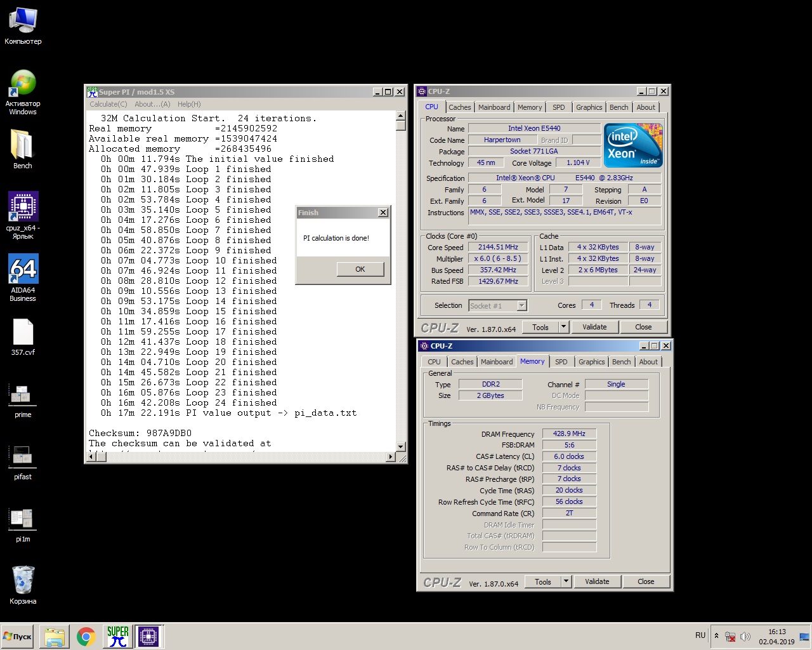
Task: Click Validate in lower CPU-Z window
Action: tap(597, 581)
